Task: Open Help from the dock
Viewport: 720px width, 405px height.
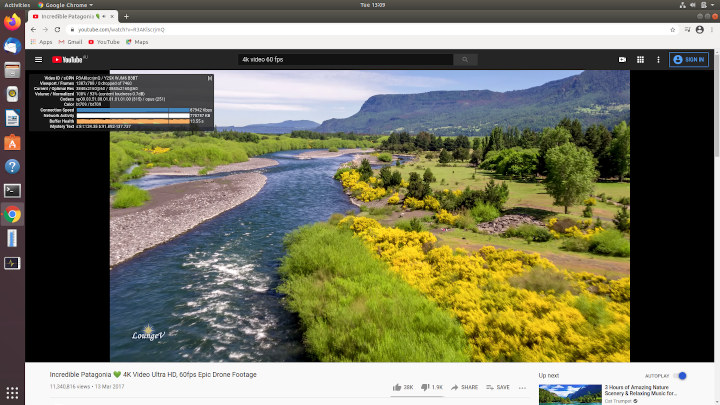Action: tap(12, 166)
